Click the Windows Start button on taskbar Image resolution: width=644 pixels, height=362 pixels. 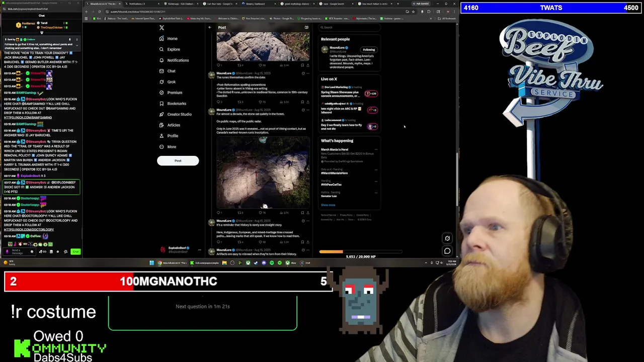click(x=151, y=262)
